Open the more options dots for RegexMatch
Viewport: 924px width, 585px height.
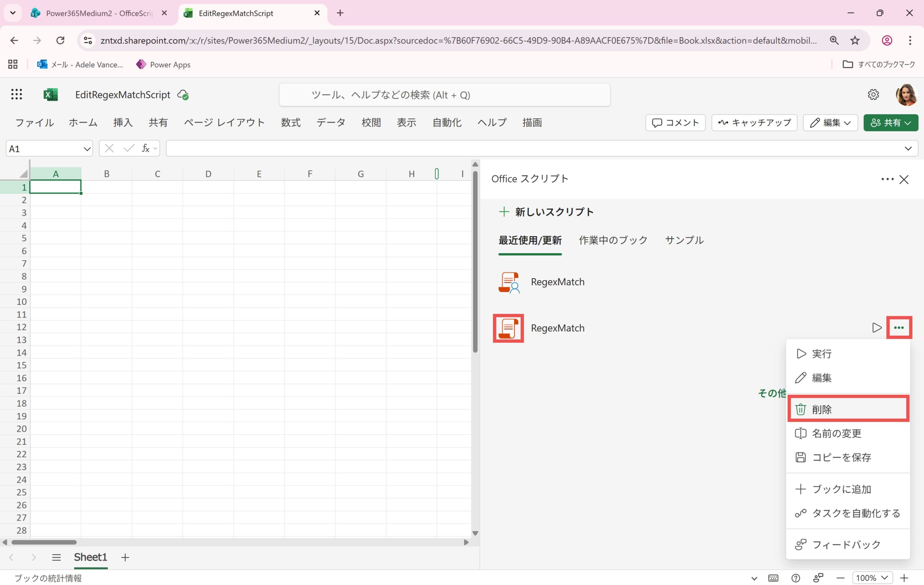(899, 328)
